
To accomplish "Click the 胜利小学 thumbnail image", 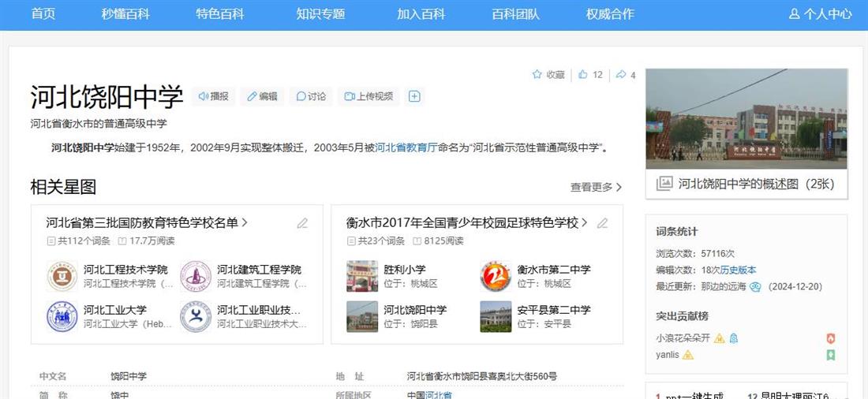I will tap(362, 276).
